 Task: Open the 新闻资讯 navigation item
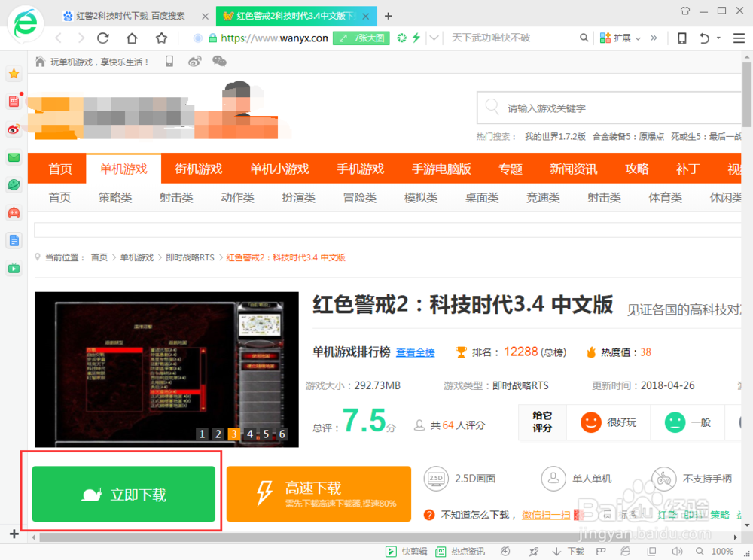tap(573, 169)
